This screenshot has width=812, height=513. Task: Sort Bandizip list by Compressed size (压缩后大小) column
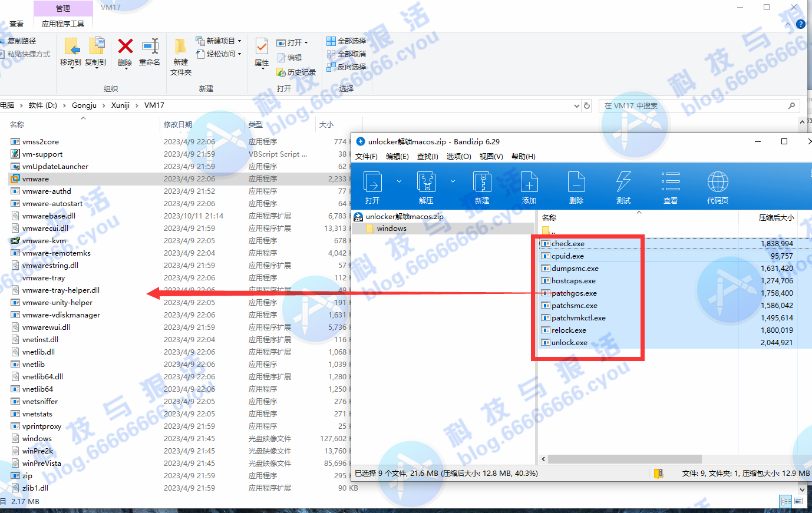776,217
